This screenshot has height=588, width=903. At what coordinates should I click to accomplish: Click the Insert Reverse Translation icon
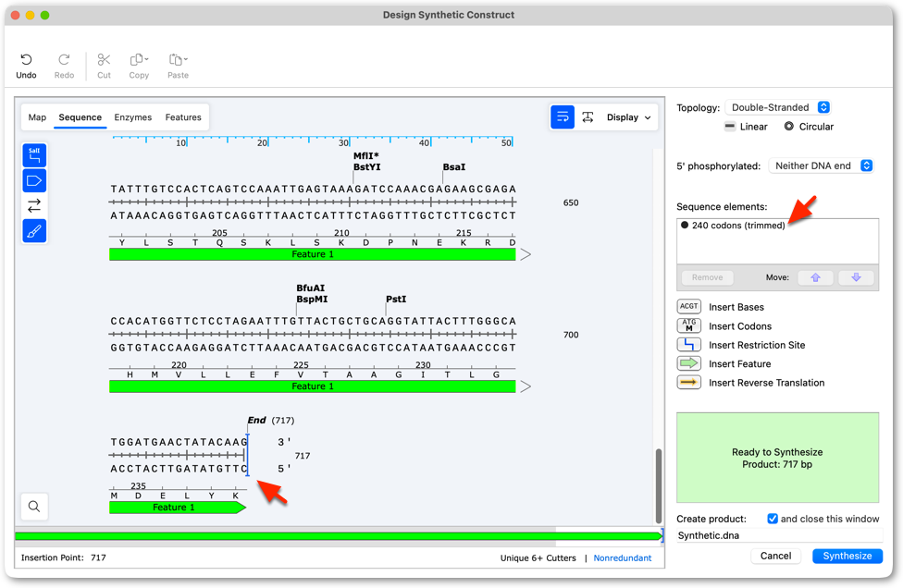(688, 383)
